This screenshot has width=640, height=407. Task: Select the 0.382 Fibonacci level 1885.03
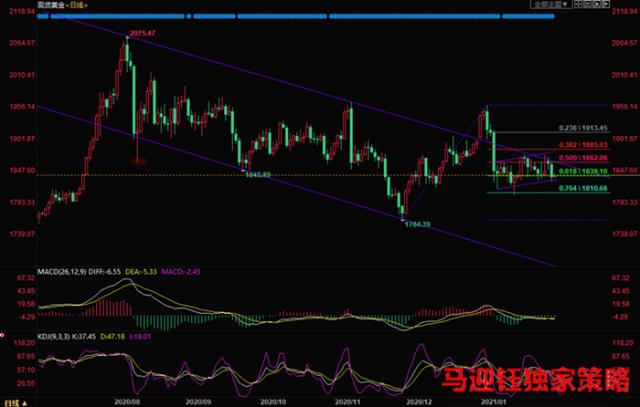[x=583, y=145]
